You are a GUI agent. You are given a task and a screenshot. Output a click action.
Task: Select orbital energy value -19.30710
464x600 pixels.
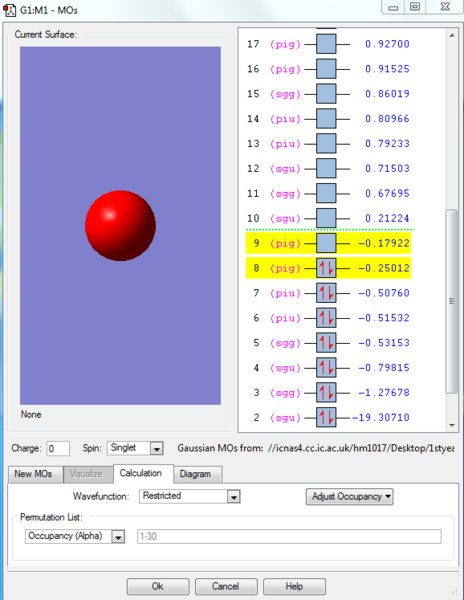click(381, 417)
